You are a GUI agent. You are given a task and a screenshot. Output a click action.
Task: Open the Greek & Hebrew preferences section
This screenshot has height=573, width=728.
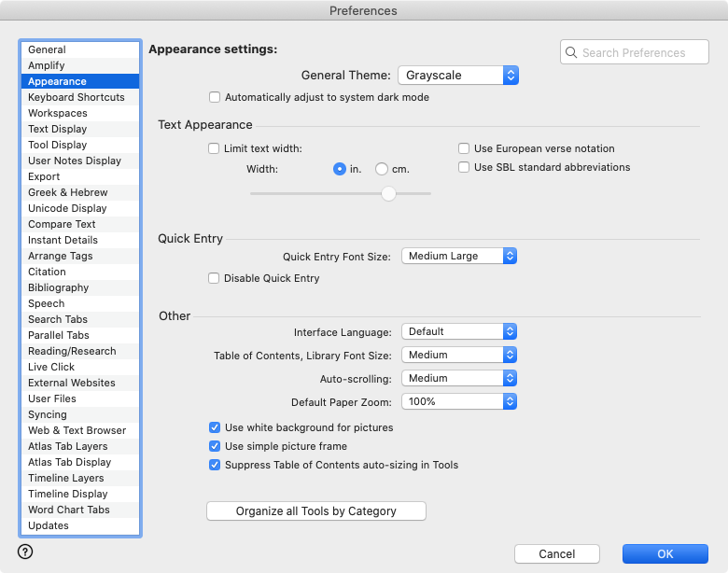coord(68,192)
